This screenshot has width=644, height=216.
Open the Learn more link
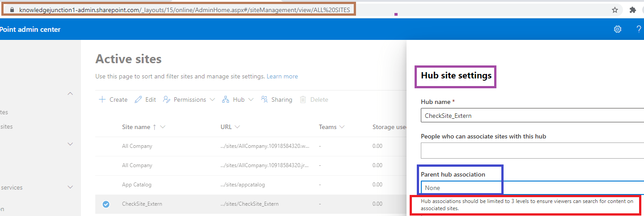(x=282, y=77)
